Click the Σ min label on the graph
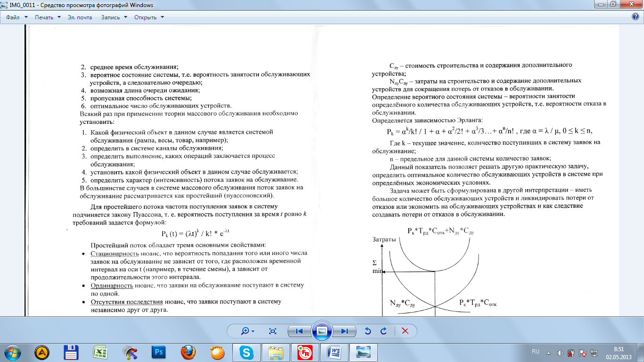Image resolution: width=644 pixels, height=362 pixels. tap(378, 268)
